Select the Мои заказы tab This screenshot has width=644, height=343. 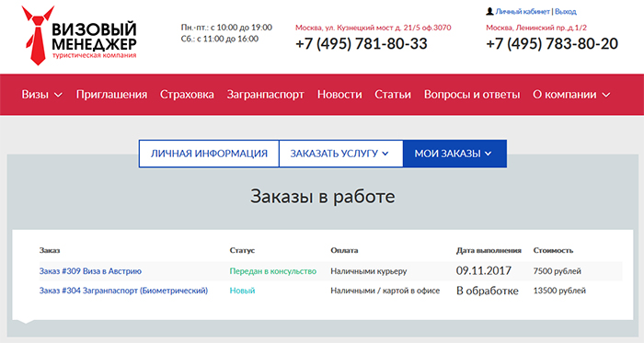click(454, 154)
